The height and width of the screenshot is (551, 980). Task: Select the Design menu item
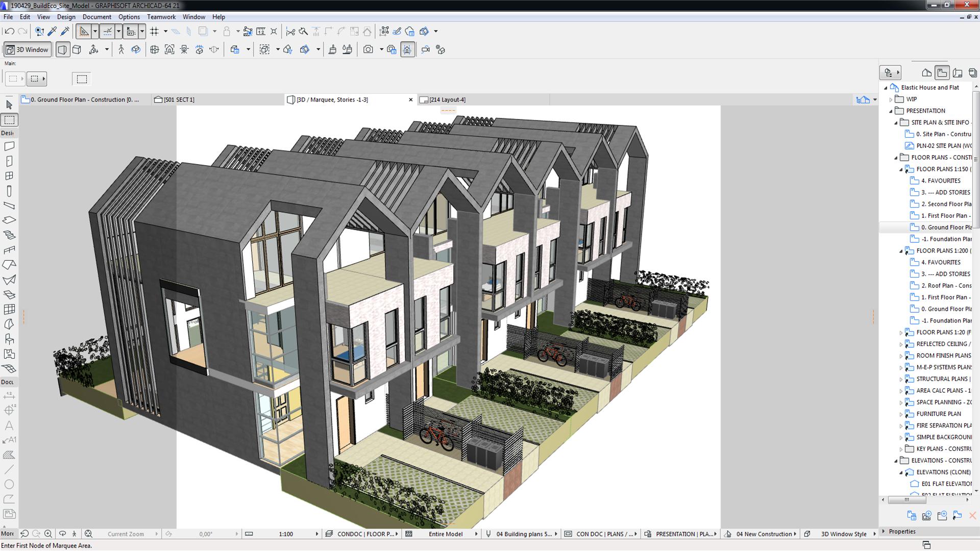66,16
